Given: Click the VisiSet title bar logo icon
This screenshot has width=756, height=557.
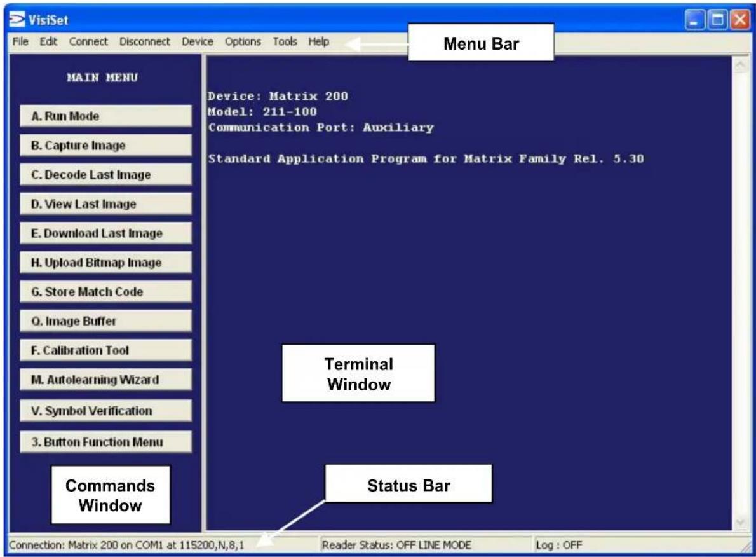Looking at the screenshot, I should (x=17, y=20).
